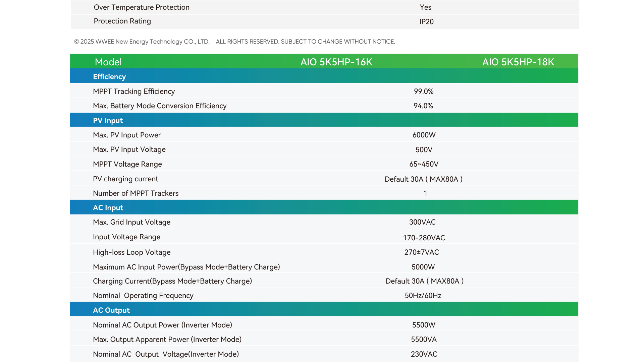Click the Nominal AC Output Power label
The width and height of the screenshot is (644, 362).
[x=162, y=325]
